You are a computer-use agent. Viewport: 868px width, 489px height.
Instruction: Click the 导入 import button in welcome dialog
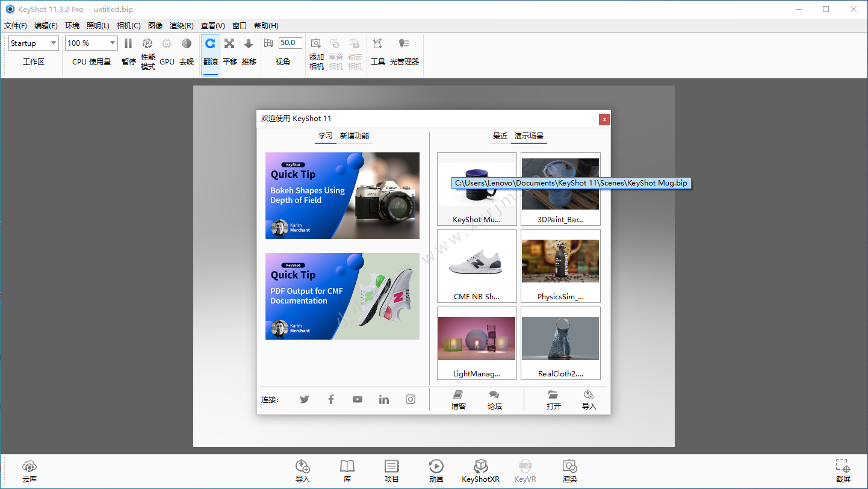[x=589, y=400]
